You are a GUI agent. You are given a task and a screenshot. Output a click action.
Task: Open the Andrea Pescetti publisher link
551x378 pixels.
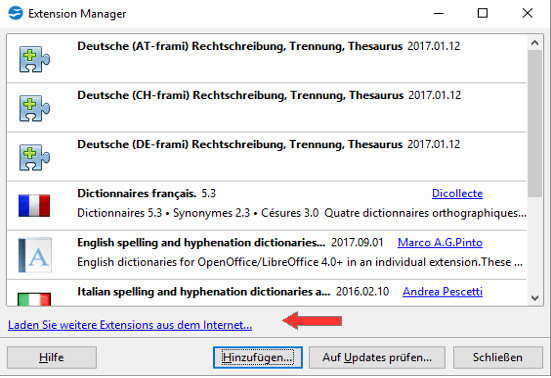point(442,292)
